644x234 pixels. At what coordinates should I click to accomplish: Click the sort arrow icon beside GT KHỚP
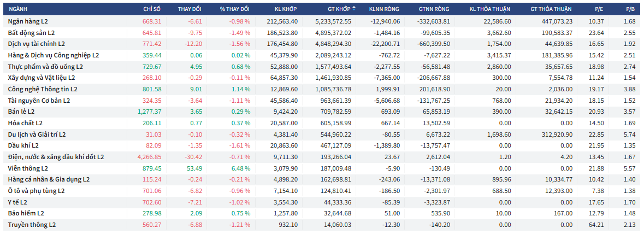click(x=354, y=9)
